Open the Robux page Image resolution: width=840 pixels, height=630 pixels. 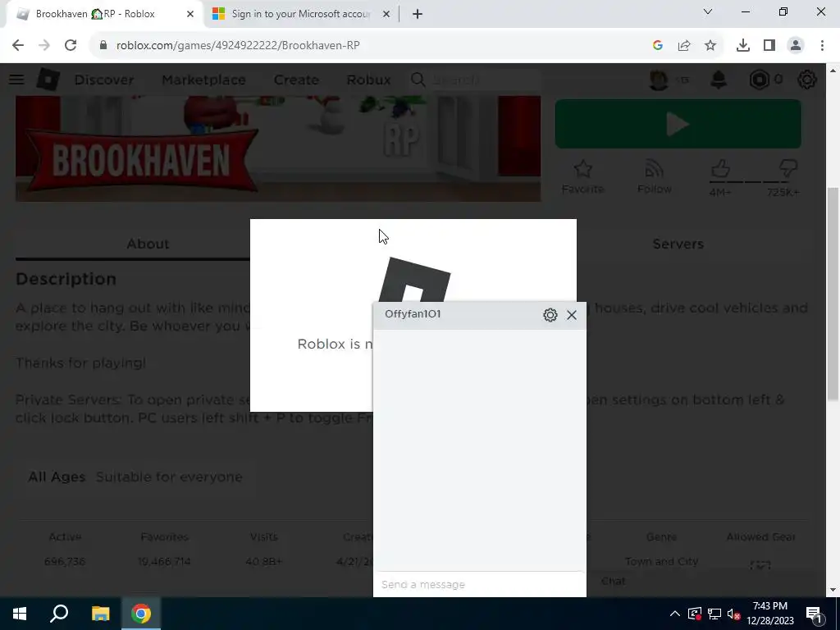pyautogui.click(x=368, y=80)
